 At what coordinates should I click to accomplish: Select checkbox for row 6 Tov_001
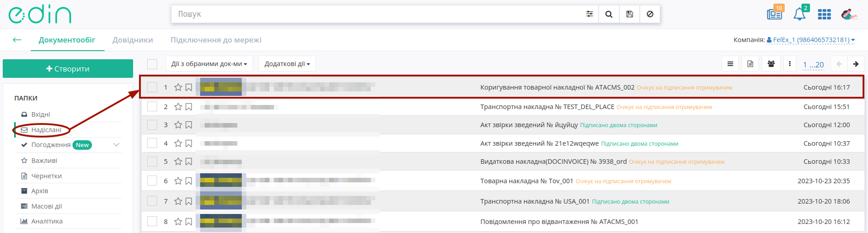tap(152, 181)
